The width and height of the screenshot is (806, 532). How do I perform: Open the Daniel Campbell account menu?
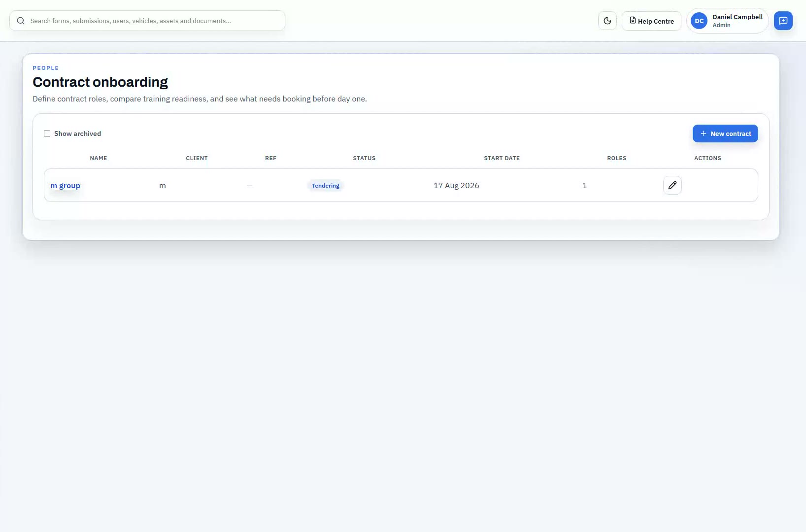(727, 21)
